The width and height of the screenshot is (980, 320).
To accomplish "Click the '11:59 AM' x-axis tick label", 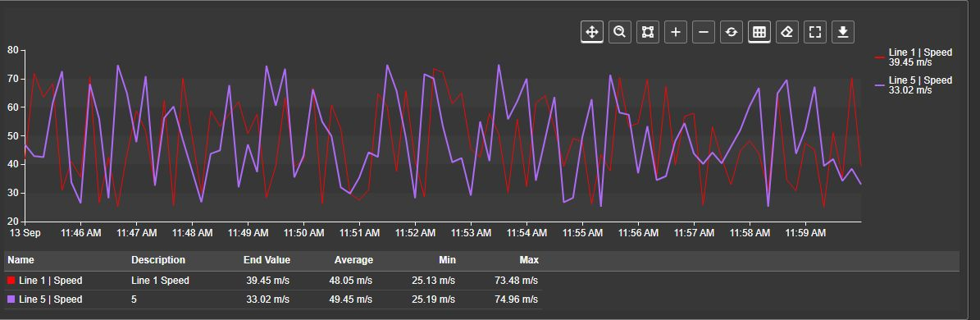I will point(805,233).
